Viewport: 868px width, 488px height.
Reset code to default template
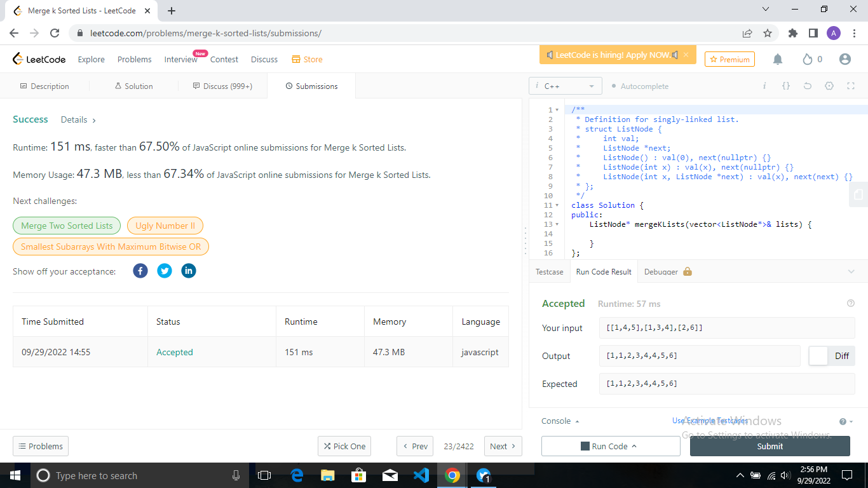[808, 86]
